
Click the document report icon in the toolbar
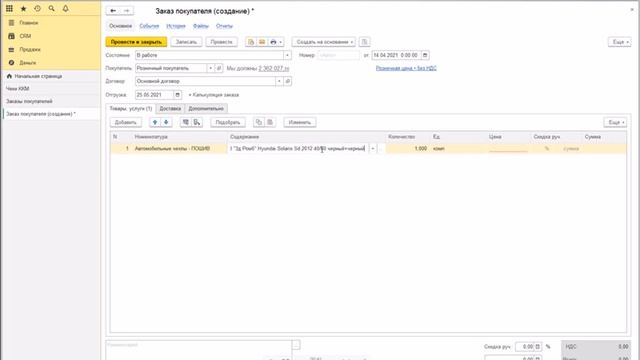tap(251, 42)
